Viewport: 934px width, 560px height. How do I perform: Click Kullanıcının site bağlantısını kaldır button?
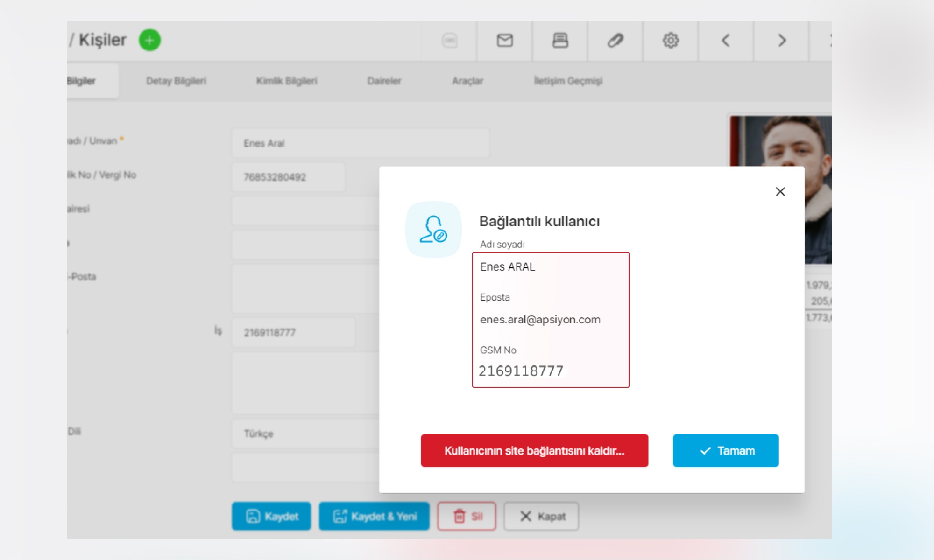coord(534,450)
